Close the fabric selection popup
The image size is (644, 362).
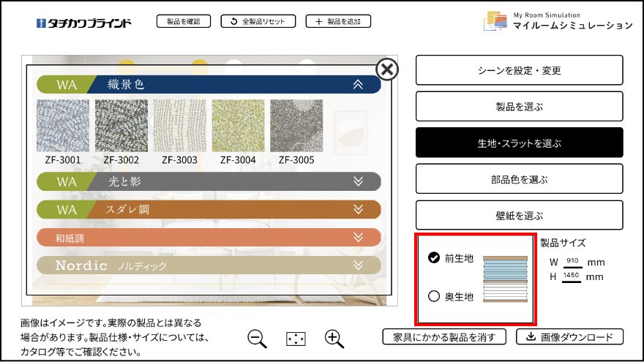pos(387,69)
